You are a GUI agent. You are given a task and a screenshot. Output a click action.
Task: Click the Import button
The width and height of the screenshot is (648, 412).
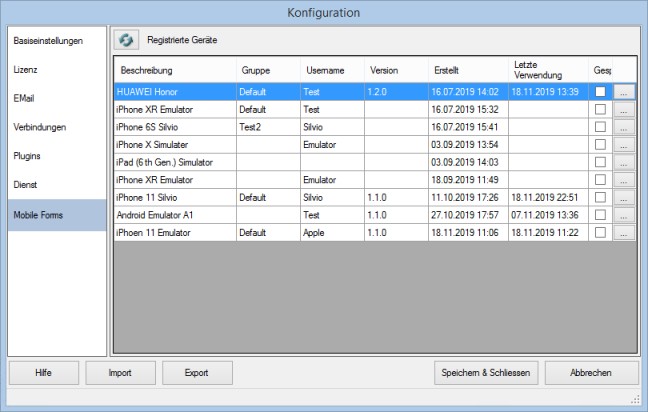pos(120,373)
